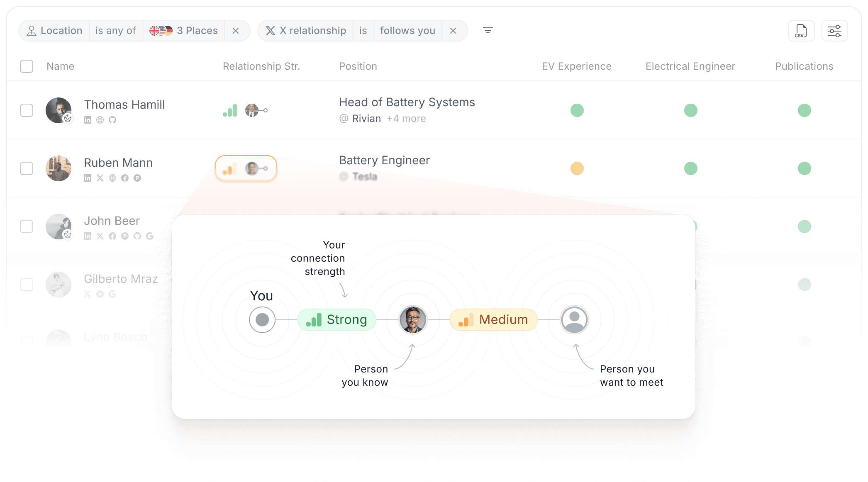
Task: Click Thomas Hamill's avatar photo
Action: click(x=59, y=110)
